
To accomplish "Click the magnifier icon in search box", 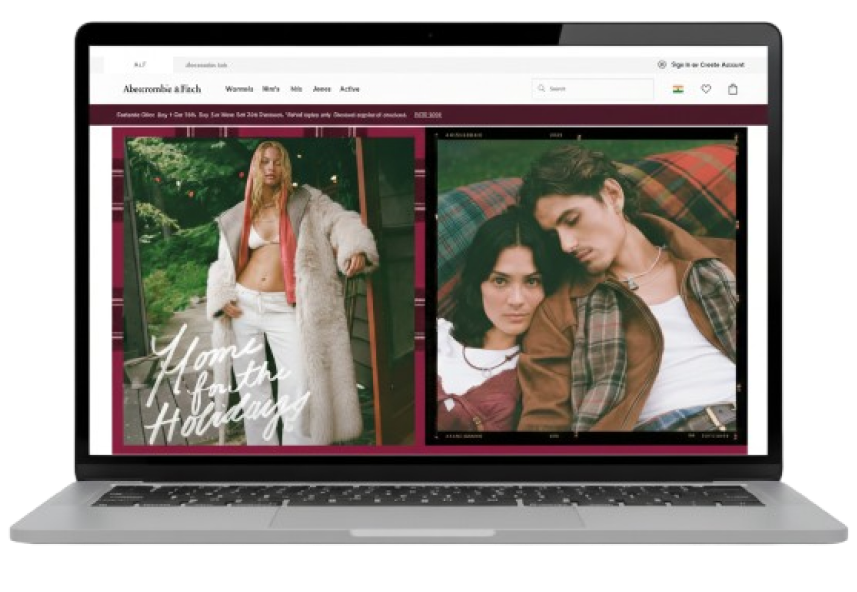I will click(542, 89).
